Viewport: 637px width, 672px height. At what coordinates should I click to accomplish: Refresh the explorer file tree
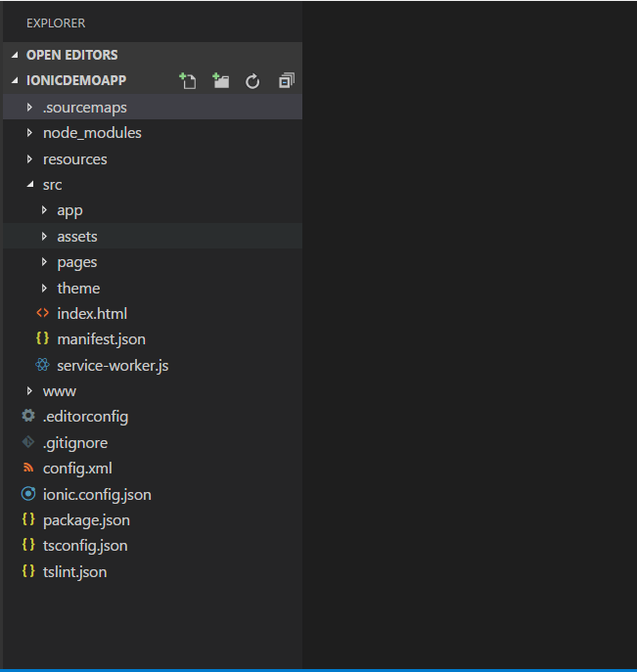click(252, 81)
